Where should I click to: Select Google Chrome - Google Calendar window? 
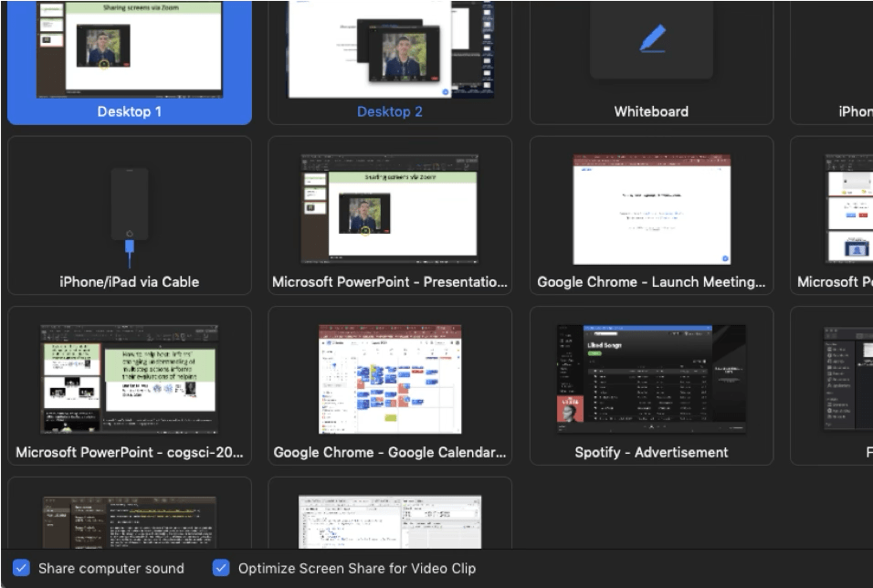[x=390, y=386]
